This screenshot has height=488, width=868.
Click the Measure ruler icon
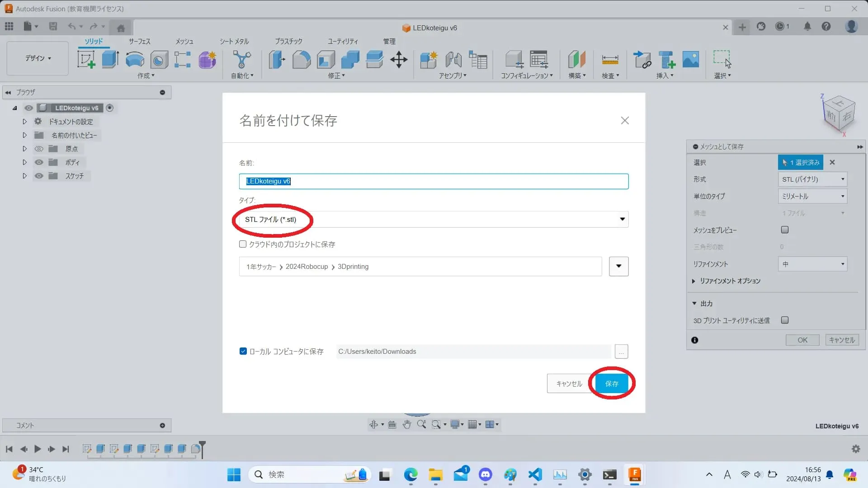coord(610,59)
